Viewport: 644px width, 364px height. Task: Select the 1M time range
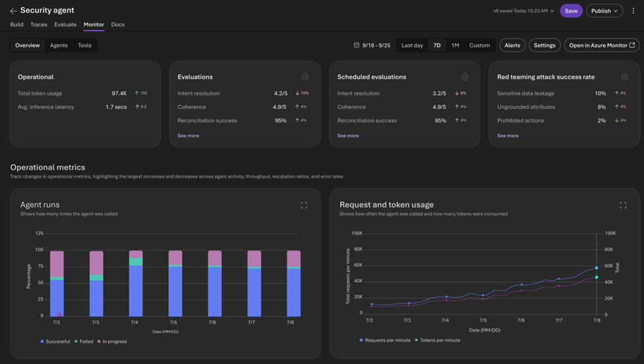455,45
